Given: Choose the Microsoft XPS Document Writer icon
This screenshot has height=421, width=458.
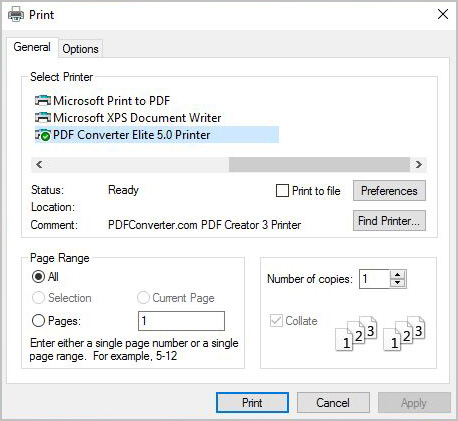Looking at the screenshot, I should pos(43,118).
